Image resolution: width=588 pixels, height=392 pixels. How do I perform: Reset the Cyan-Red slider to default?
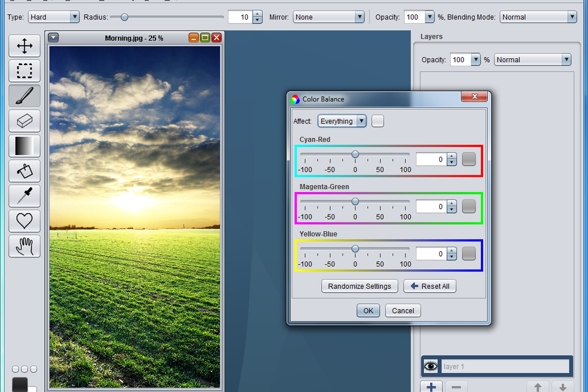click(x=469, y=160)
